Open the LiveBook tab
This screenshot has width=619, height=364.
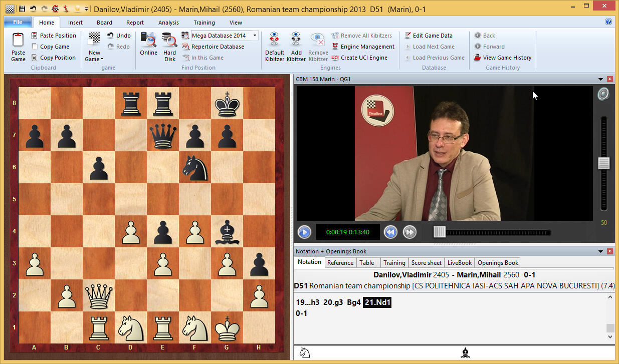pos(460,263)
